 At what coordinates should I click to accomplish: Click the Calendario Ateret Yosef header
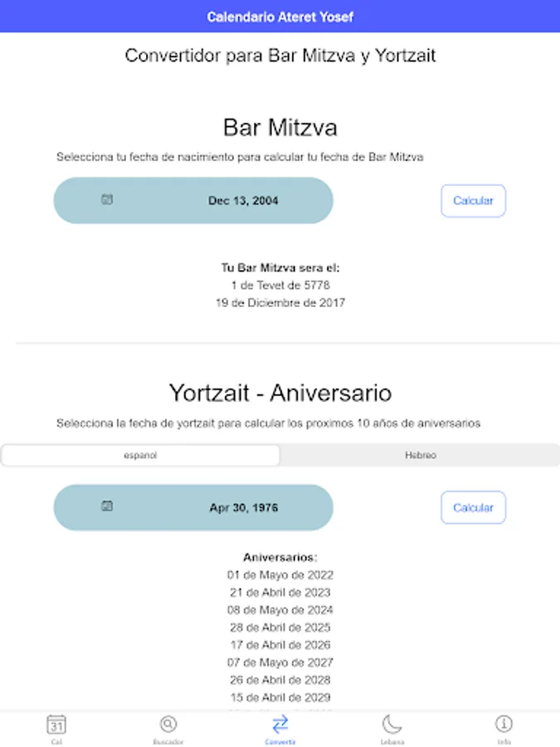pos(280,17)
